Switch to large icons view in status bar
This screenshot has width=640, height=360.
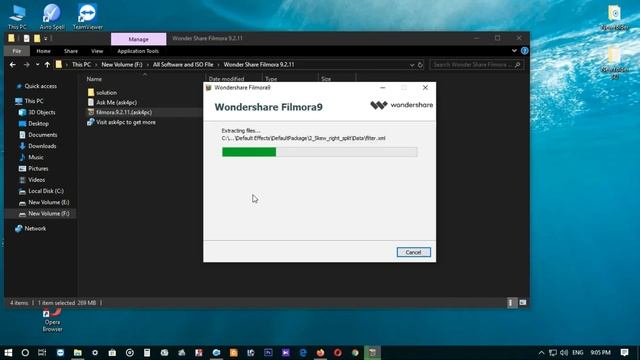click(522, 303)
